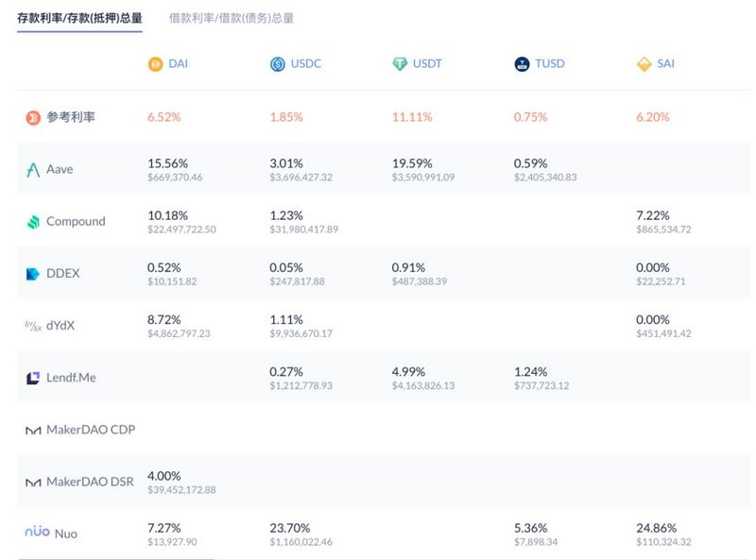The width and height of the screenshot is (756, 560).
Task: Open the TUSD column header link
Action: (x=550, y=63)
